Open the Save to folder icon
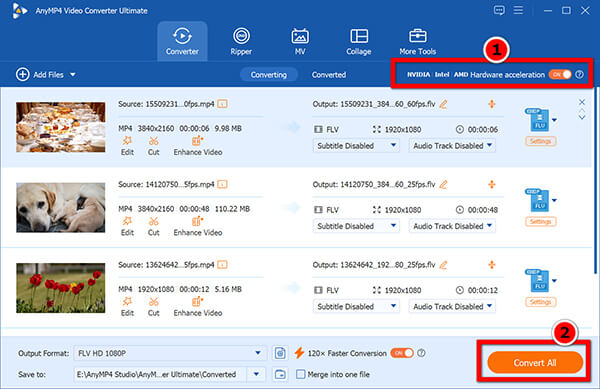 tap(280, 374)
